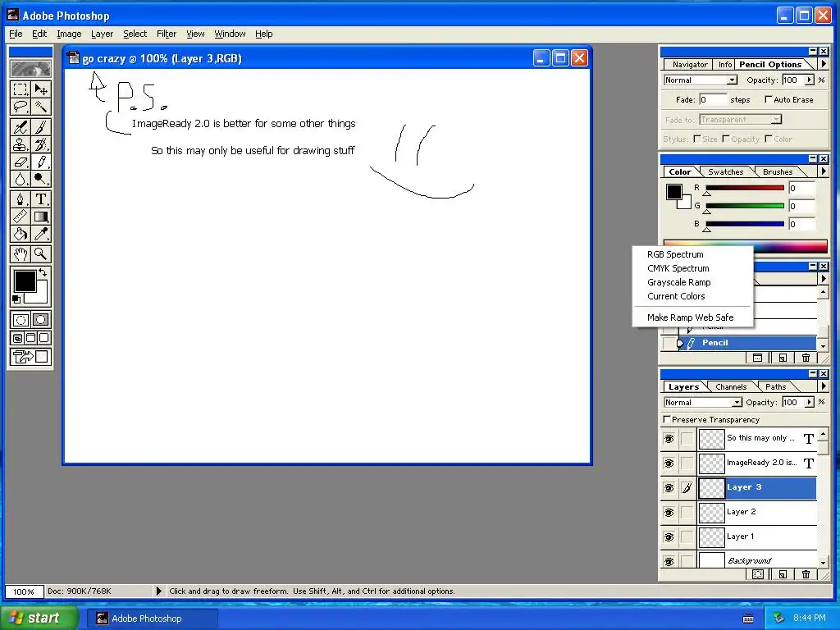This screenshot has width=840, height=630.
Task: Open the Filter menu
Action: (166, 34)
